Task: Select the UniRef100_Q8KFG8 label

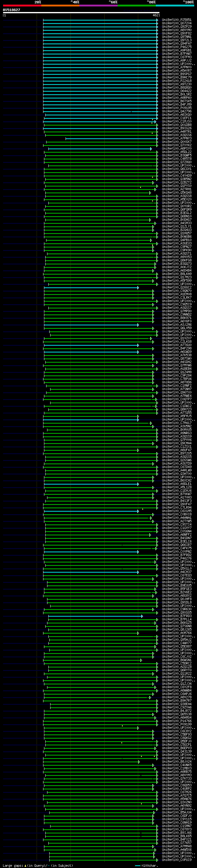Action: pos(176,260)
